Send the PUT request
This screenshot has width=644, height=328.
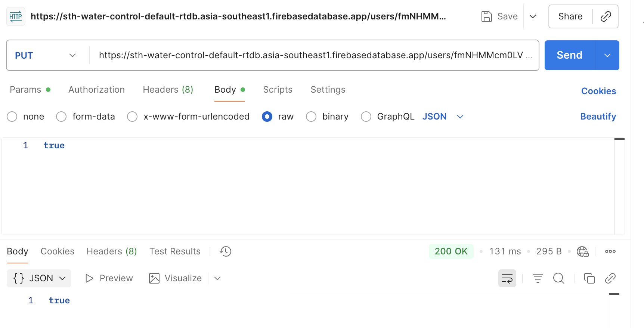click(x=569, y=55)
